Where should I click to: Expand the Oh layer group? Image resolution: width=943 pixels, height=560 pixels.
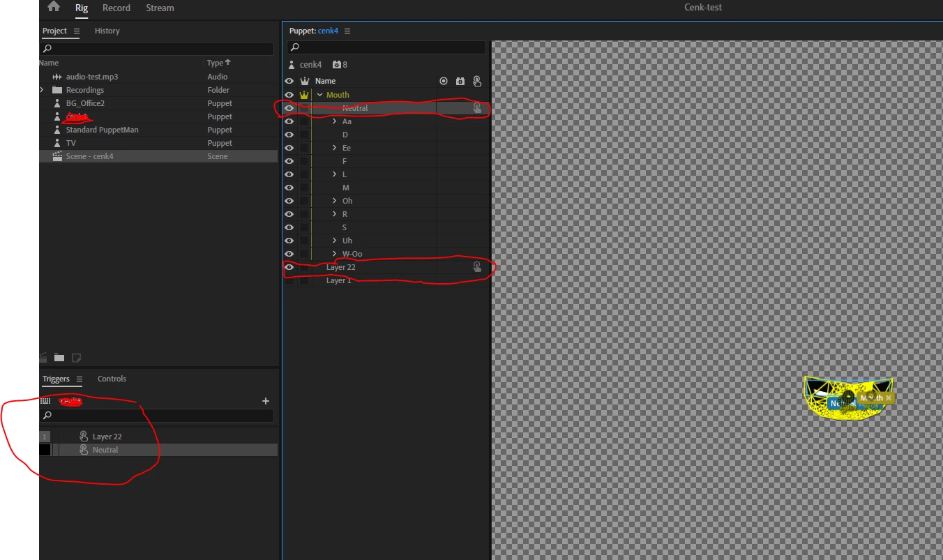(335, 201)
